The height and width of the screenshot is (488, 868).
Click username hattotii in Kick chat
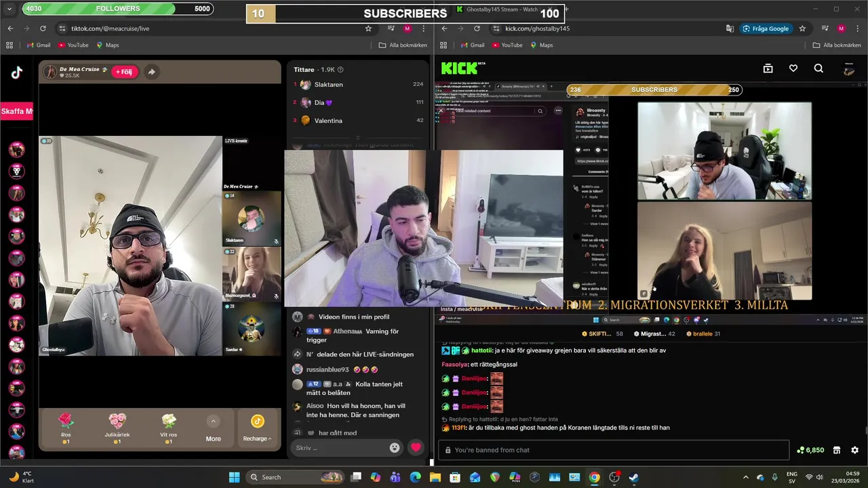click(480, 350)
